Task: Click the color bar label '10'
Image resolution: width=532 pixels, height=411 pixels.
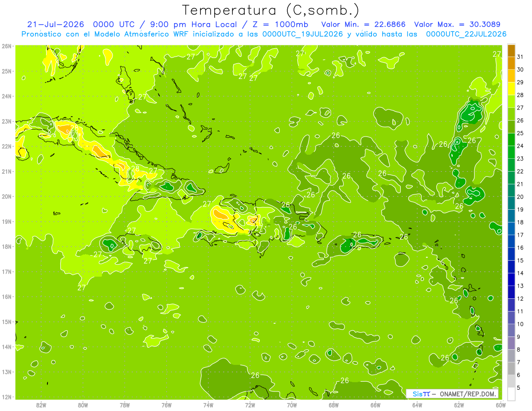Action: pyautogui.click(x=520, y=324)
